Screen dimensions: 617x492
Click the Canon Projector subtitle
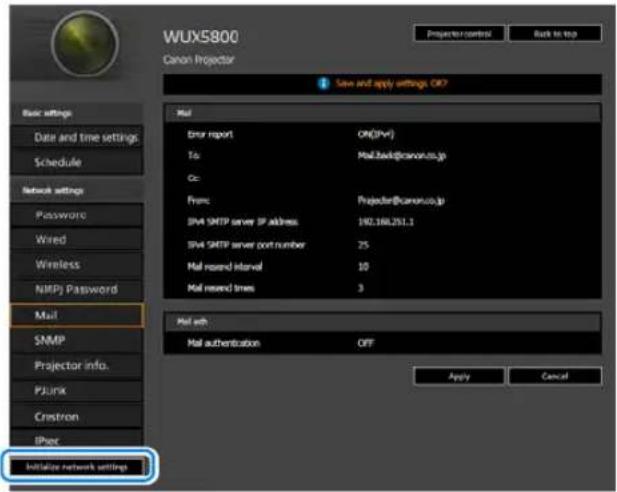(199, 59)
